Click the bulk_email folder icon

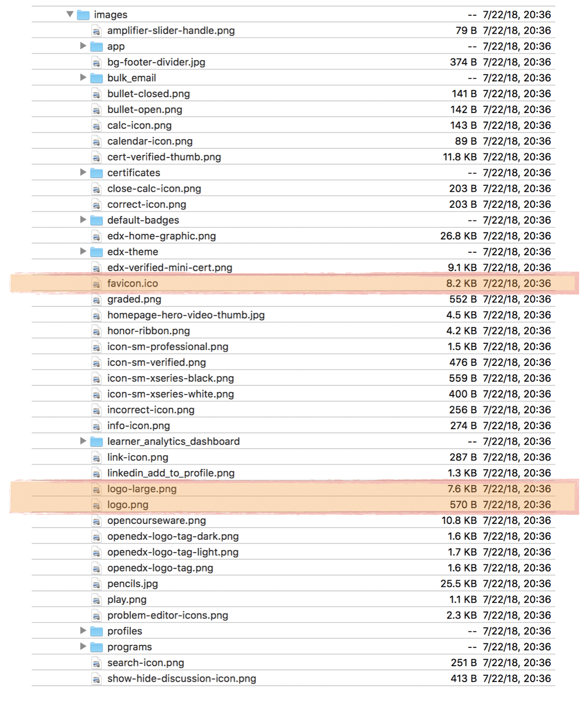[97, 78]
